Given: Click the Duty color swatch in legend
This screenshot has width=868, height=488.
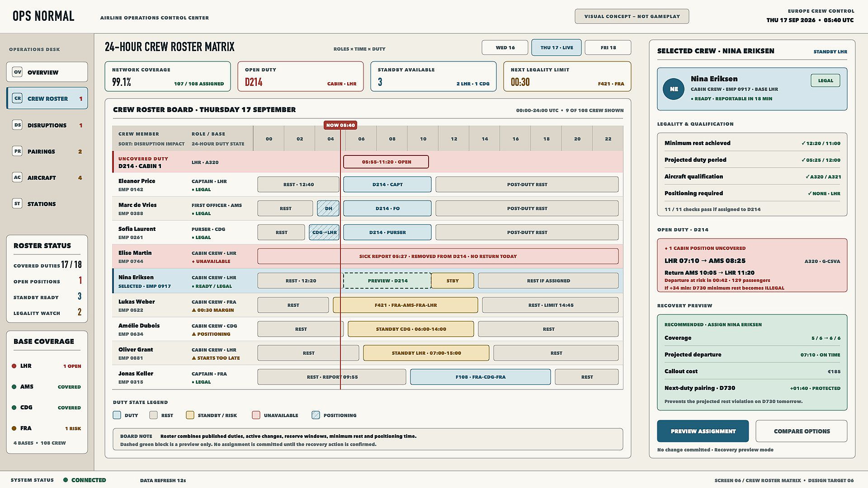Looking at the screenshot, I should [x=117, y=415].
